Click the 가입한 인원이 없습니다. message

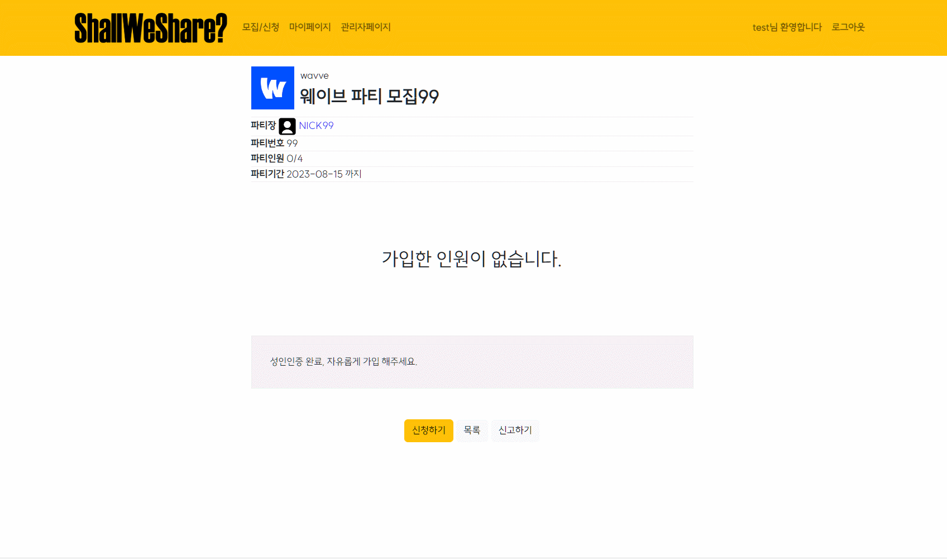click(472, 259)
